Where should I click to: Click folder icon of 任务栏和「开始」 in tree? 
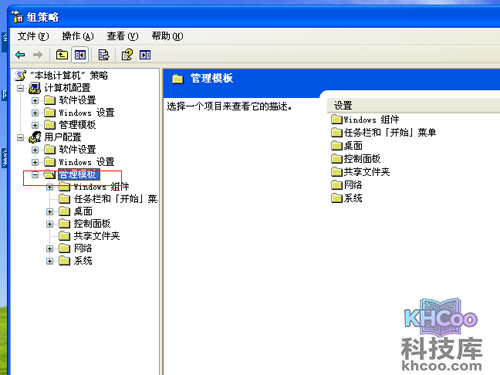click(64, 199)
